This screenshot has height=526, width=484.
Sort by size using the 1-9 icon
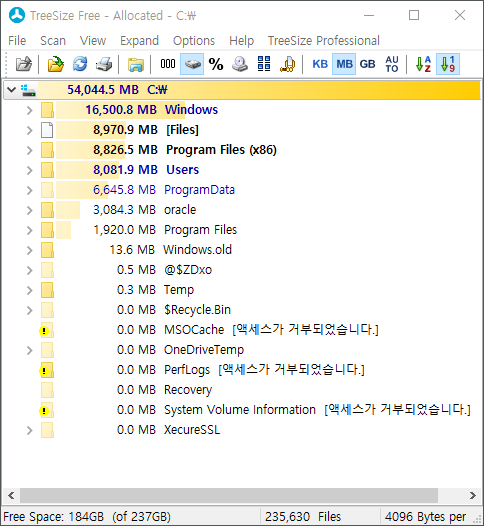(x=448, y=64)
